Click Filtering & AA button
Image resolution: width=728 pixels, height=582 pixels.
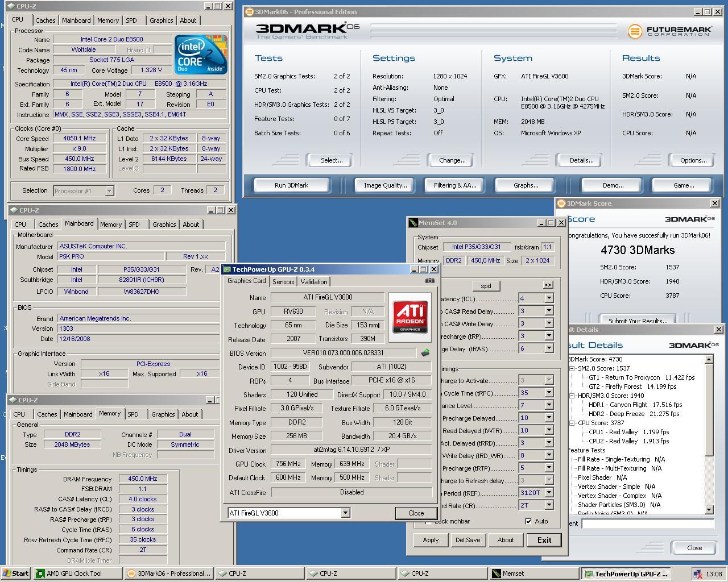click(455, 185)
